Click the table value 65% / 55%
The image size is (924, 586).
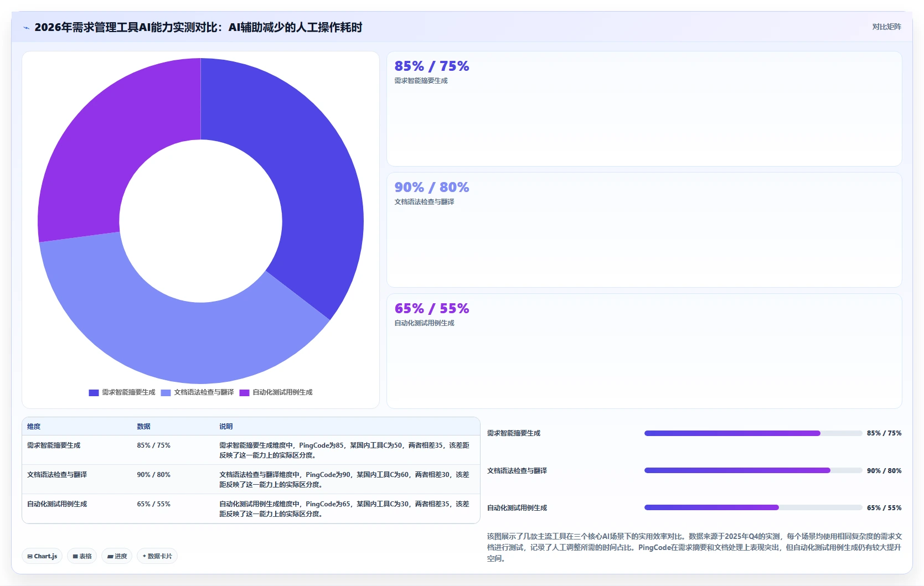(x=154, y=504)
